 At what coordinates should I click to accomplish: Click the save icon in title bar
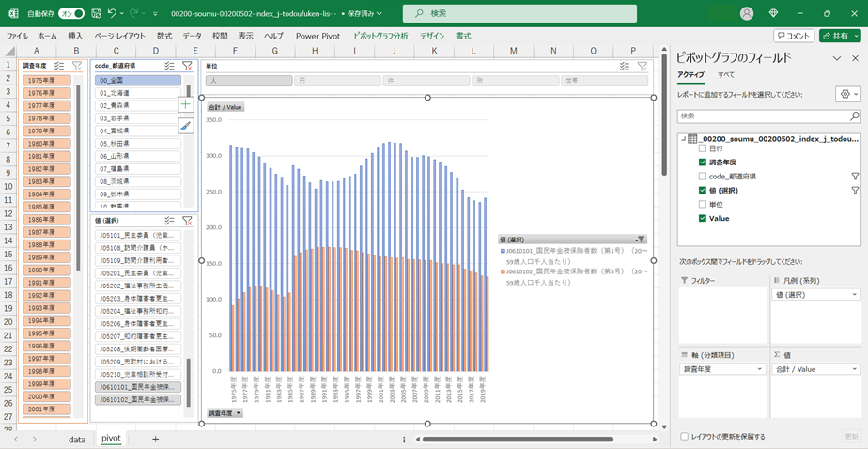pos(92,14)
